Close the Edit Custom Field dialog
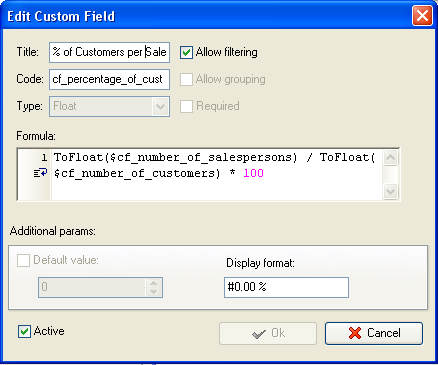 click(422, 16)
